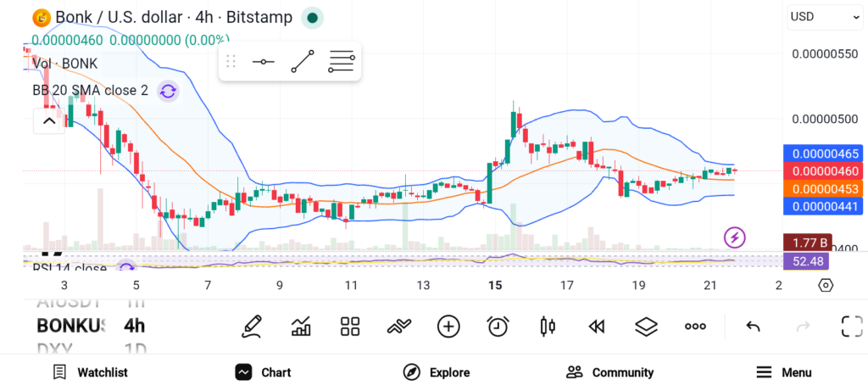This screenshot has width=868, height=391.
Task: Click the red 0.00000460 current price label
Action: [822, 171]
